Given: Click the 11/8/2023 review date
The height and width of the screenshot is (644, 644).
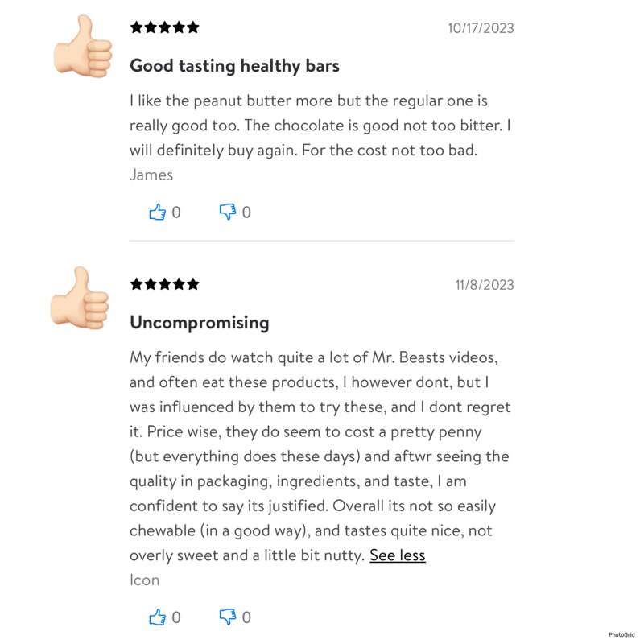Looking at the screenshot, I should pos(484,284).
